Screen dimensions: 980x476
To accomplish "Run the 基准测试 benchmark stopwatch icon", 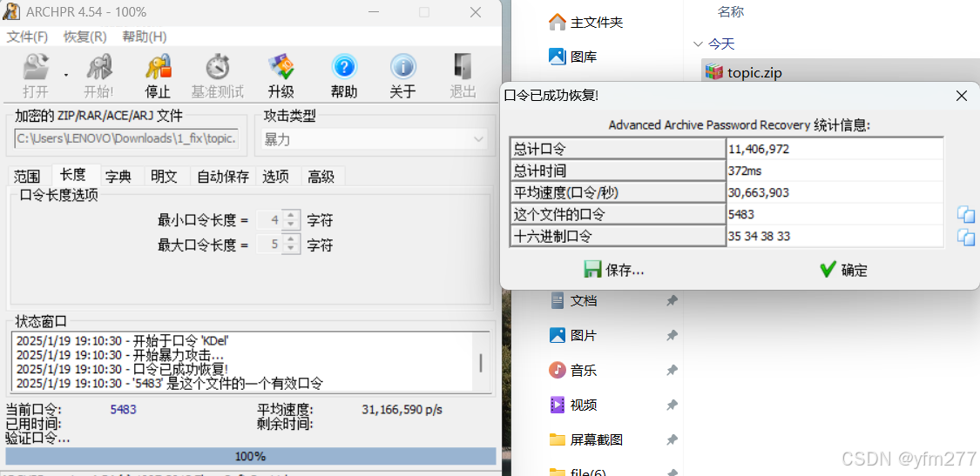I will point(218,67).
